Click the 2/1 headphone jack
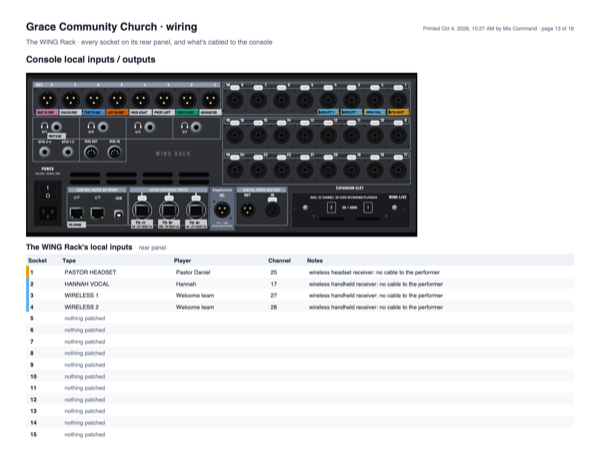 click(x=196, y=127)
